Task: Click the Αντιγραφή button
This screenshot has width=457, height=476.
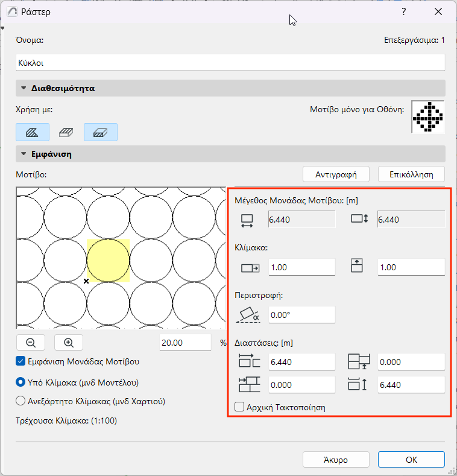Action: click(336, 174)
